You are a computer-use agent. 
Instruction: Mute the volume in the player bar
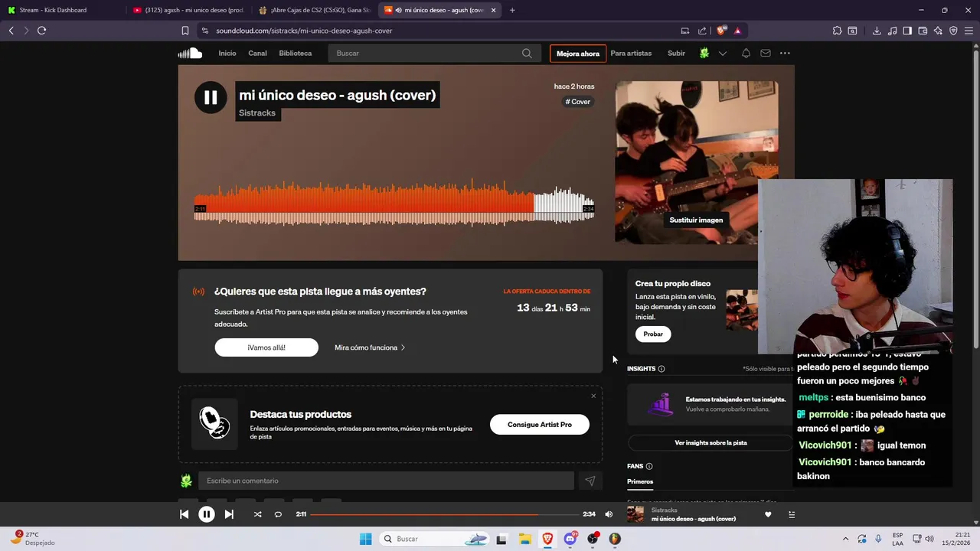pos(609,514)
